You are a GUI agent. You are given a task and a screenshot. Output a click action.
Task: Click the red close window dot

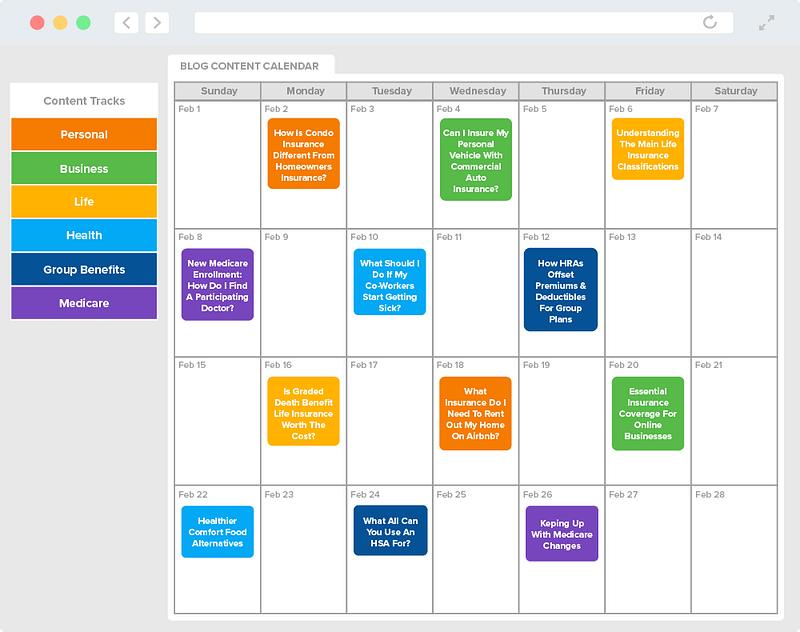tap(37, 23)
